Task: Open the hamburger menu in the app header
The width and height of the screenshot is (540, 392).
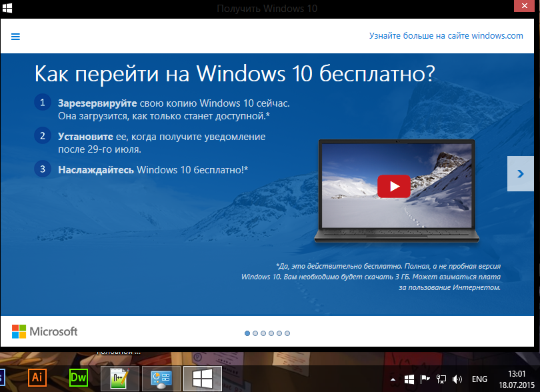Action: coord(15,37)
